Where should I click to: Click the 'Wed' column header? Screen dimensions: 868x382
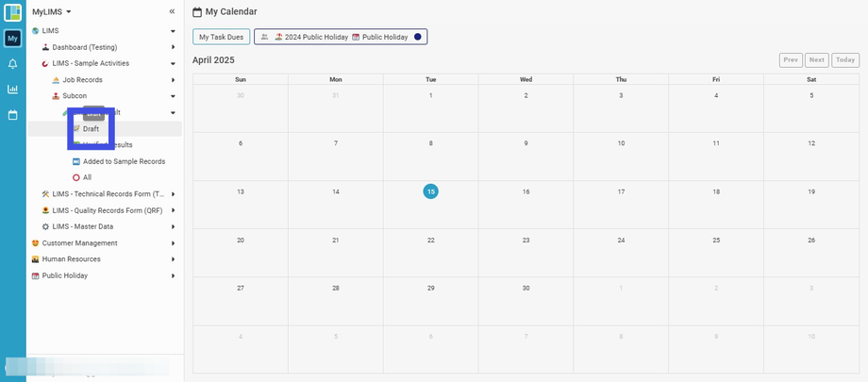526,80
